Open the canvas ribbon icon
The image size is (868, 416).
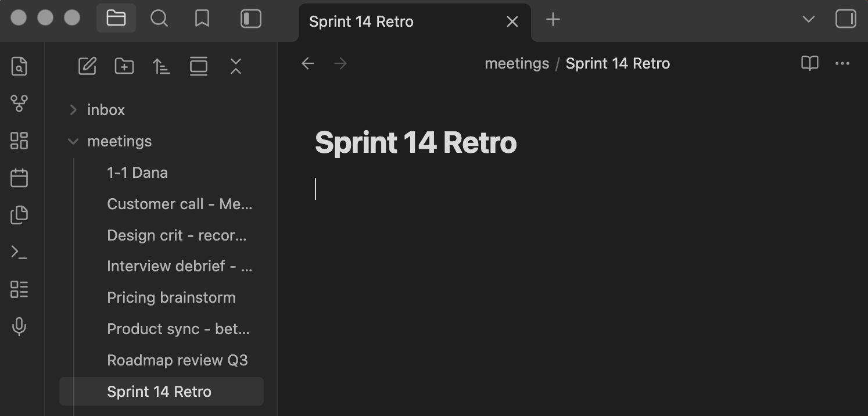[x=19, y=141]
